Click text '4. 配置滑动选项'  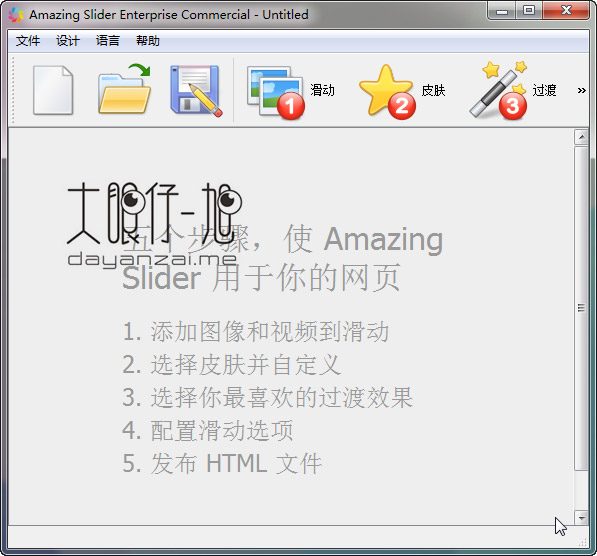(208, 430)
